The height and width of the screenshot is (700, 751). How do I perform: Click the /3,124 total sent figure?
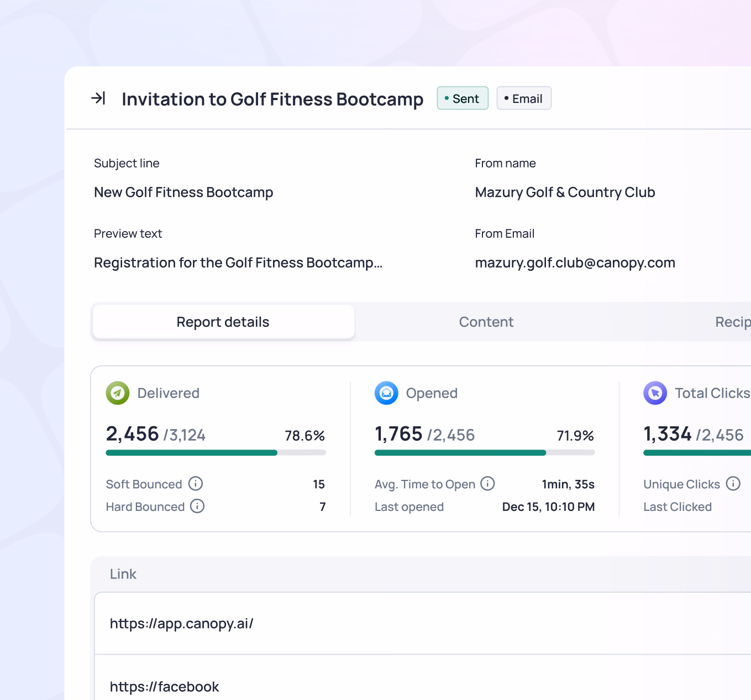(185, 436)
